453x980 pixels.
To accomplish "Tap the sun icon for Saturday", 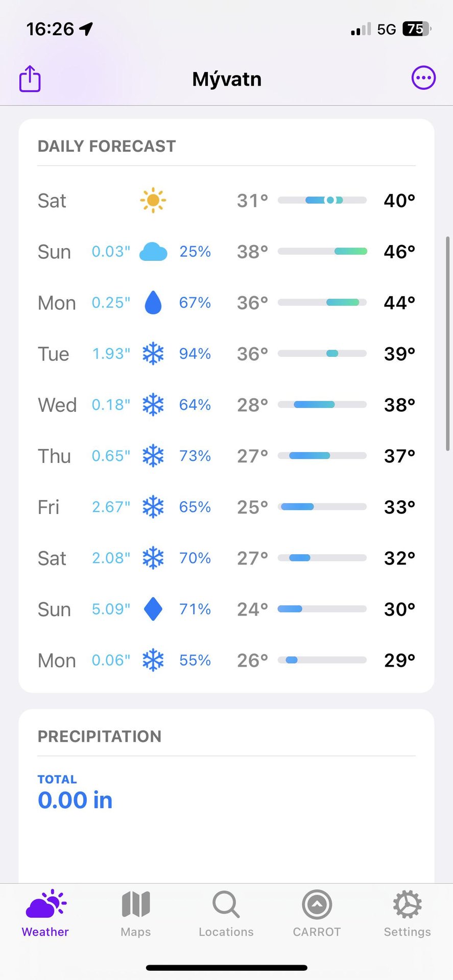I will [x=153, y=200].
